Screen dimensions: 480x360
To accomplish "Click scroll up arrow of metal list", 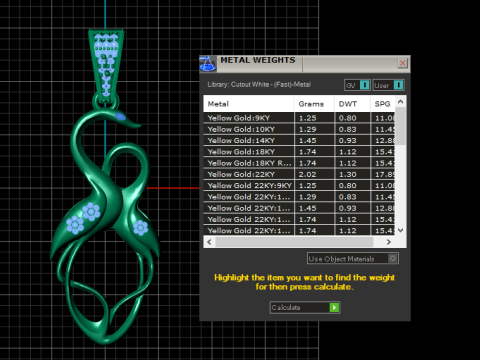I will click(401, 101).
